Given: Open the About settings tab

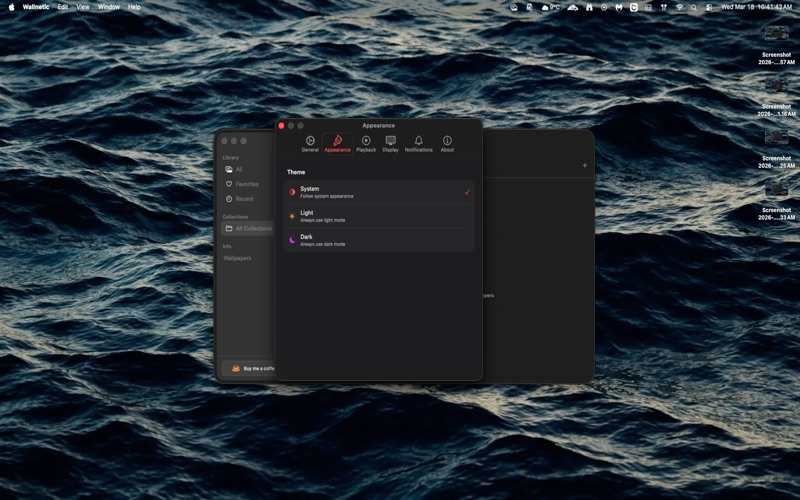Looking at the screenshot, I should click(x=447, y=144).
